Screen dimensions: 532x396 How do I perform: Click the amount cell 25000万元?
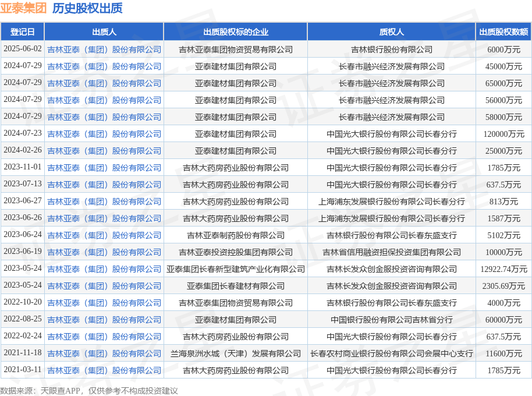pyautogui.click(x=504, y=151)
